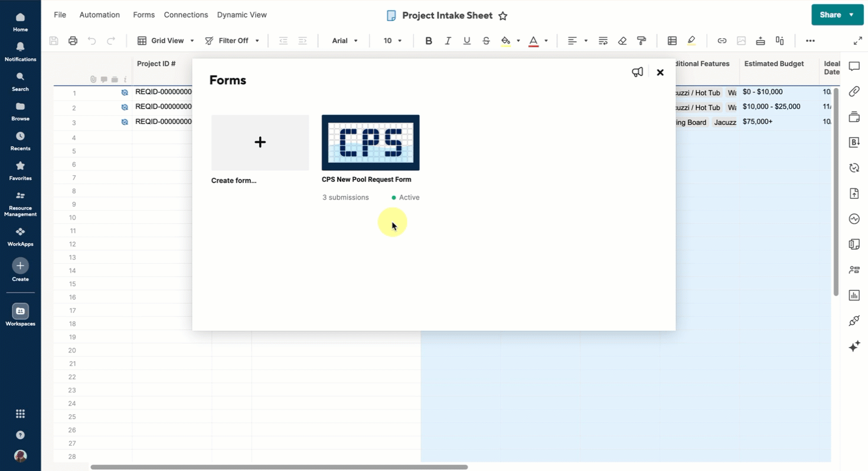Open WorkApps from the sidebar

point(20,237)
